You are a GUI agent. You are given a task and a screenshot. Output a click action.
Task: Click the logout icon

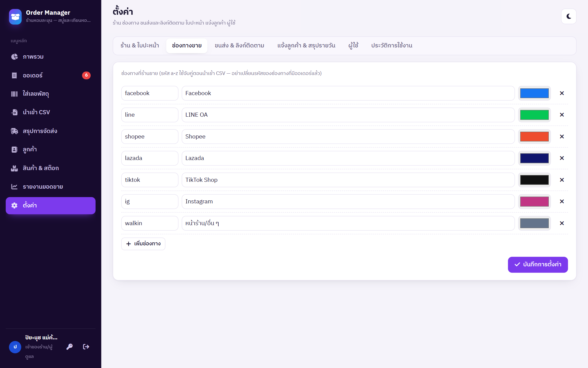point(86,347)
